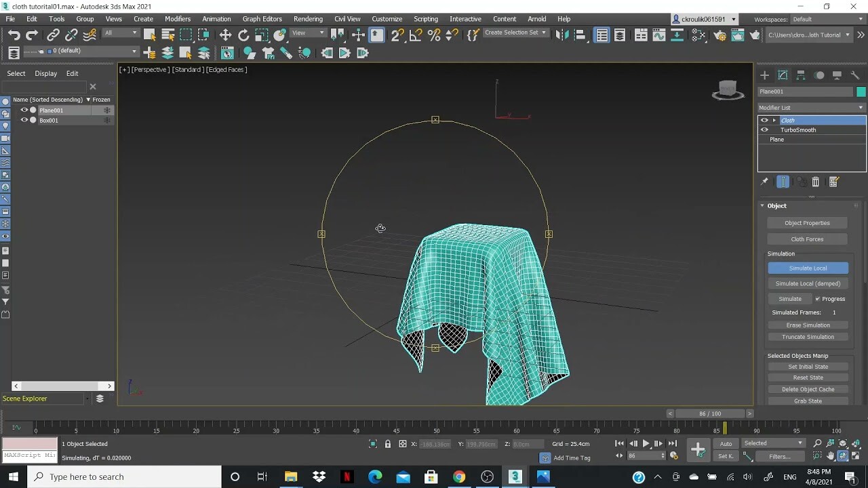
Task: Open the Animation menu
Action: pos(216,18)
